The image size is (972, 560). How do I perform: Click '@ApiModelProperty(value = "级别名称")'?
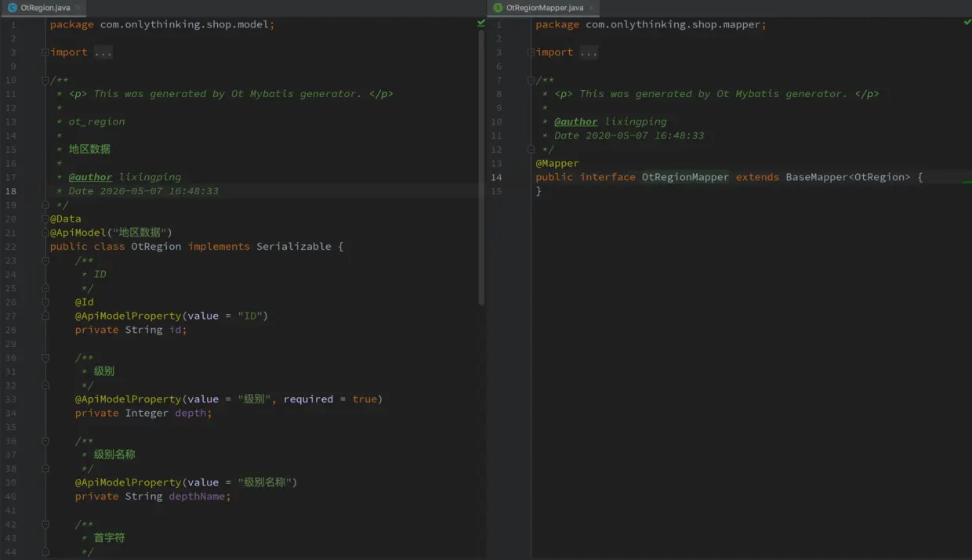[x=187, y=482]
